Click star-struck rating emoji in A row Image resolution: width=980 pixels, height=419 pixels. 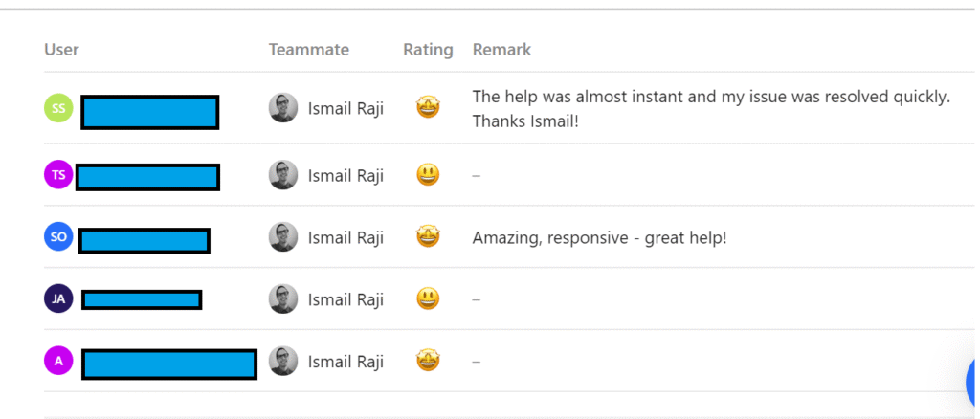tap(428, 361)
